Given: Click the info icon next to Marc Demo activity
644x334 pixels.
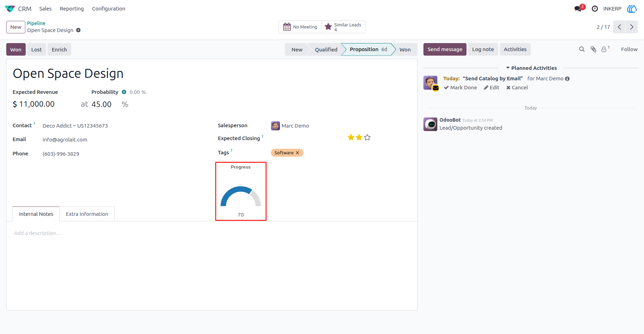Looking at the screenshot, I should point(567,79).
